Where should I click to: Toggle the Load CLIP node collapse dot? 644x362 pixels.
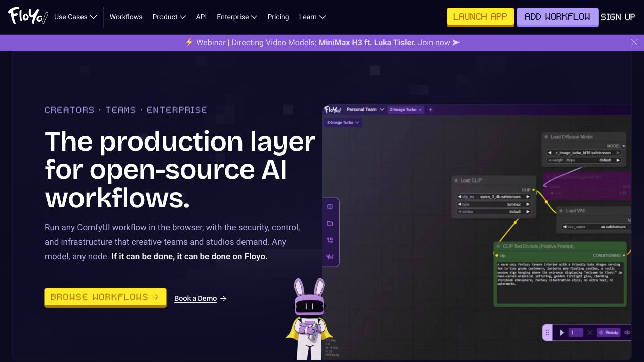tap(456, 180)
